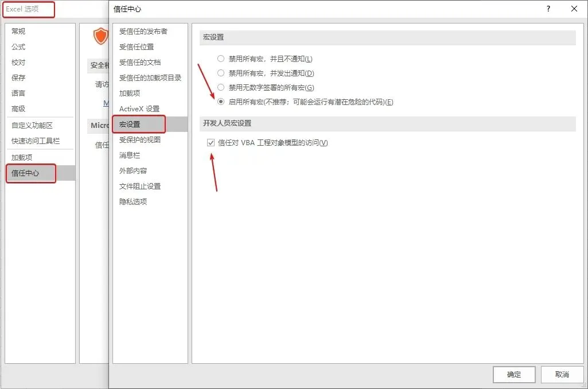Click the 开发人员宏设置 section header

[x=387, y=123]
